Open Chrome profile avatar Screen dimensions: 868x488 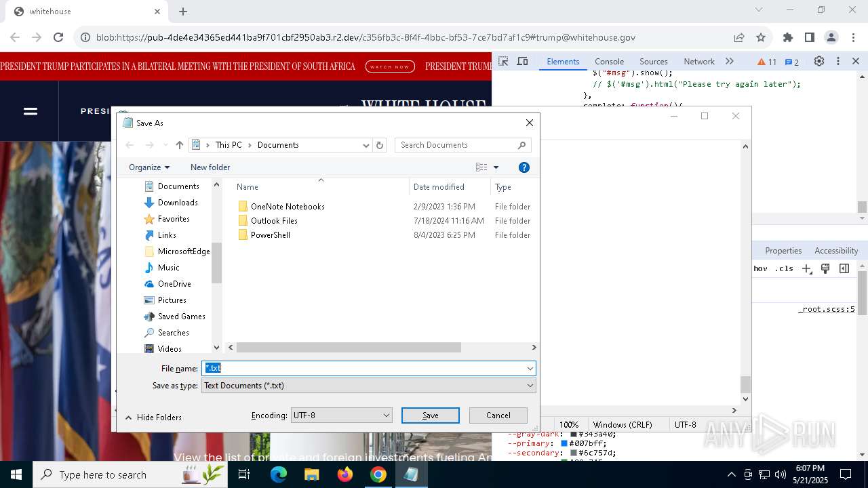831,38
